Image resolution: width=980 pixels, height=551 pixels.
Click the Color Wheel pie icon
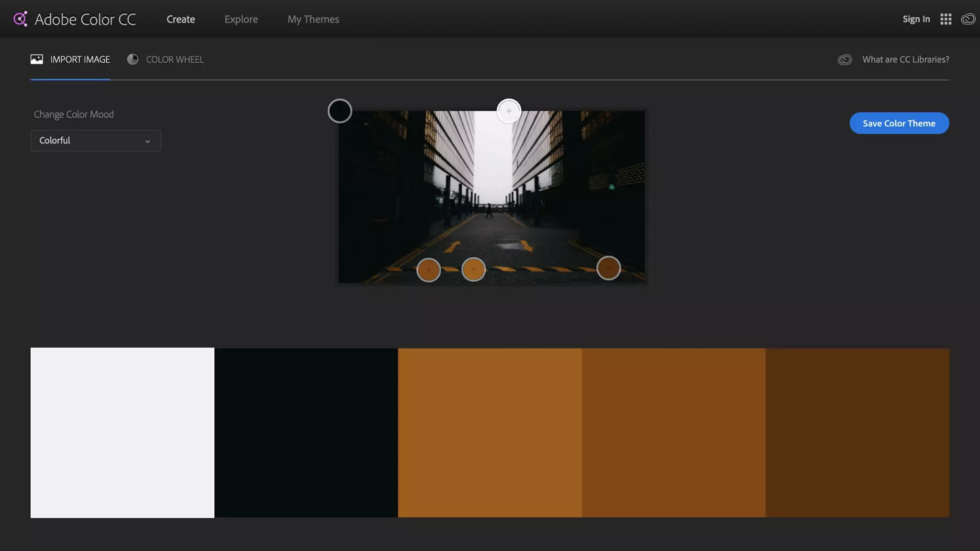(x=133, y=59)
